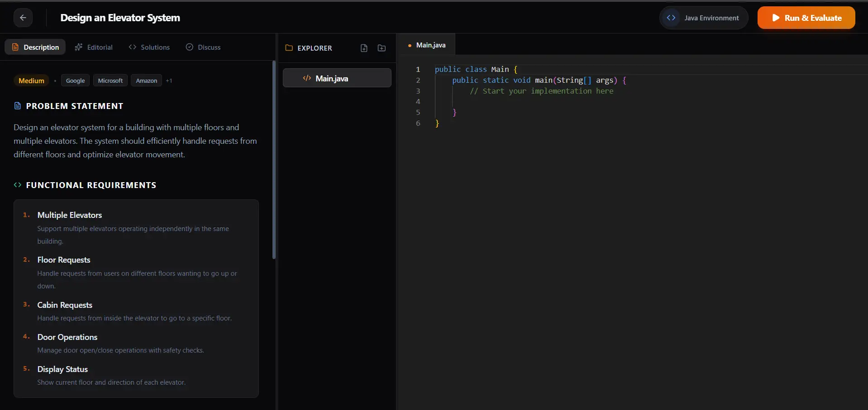The height and width of the screenshot is (410, 868).
Task: Click the new file icon in Explorer
Action: tap(364, 48)
